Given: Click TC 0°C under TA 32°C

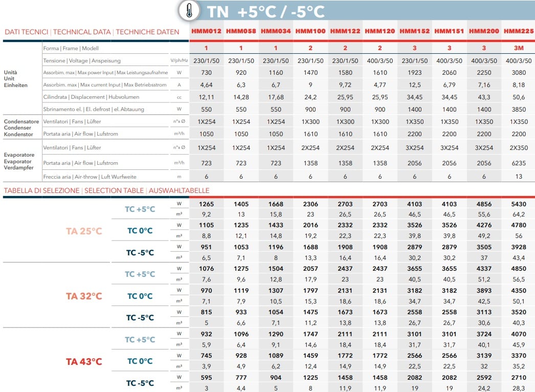Looking at the screenshot, I should (140, 296).
